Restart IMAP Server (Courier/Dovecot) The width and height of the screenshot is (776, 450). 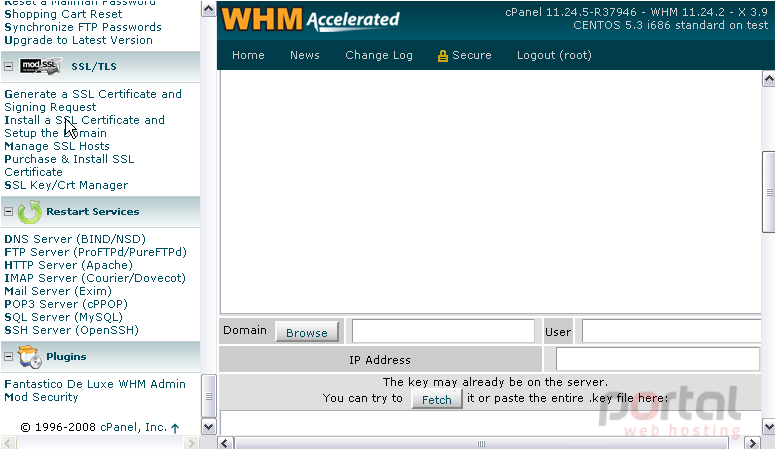pos(95,278)
